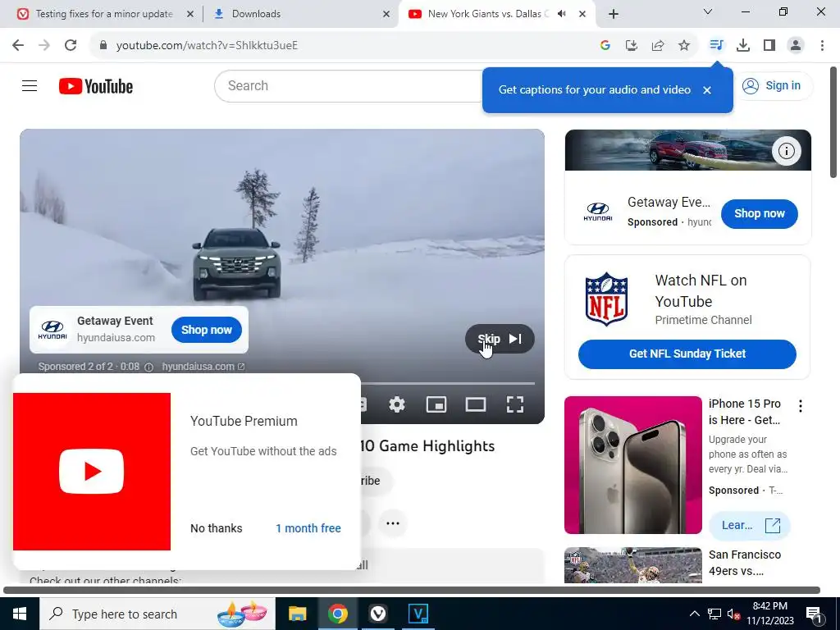Accept the 1 month free Premium offer

coord(308,528)
